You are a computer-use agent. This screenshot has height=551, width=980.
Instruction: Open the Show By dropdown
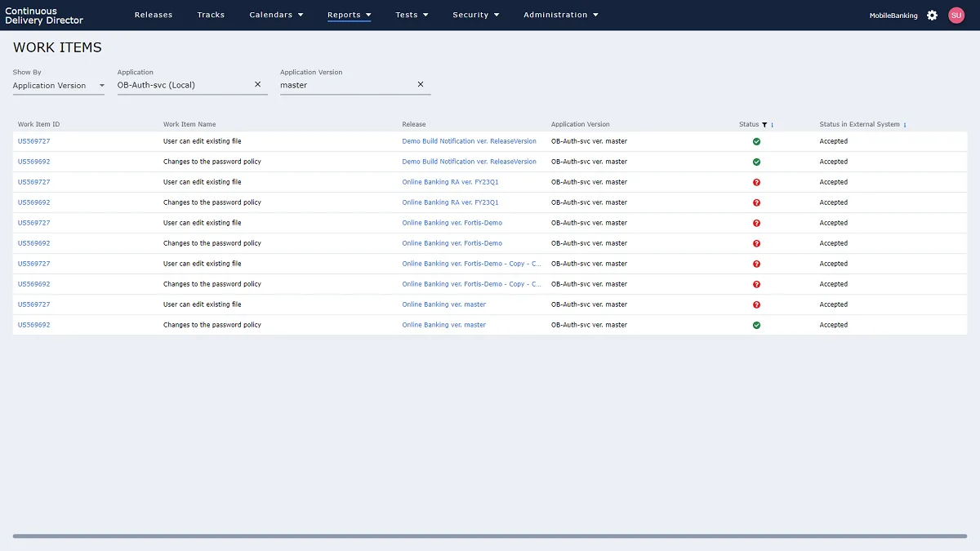[x=58, y=86]
